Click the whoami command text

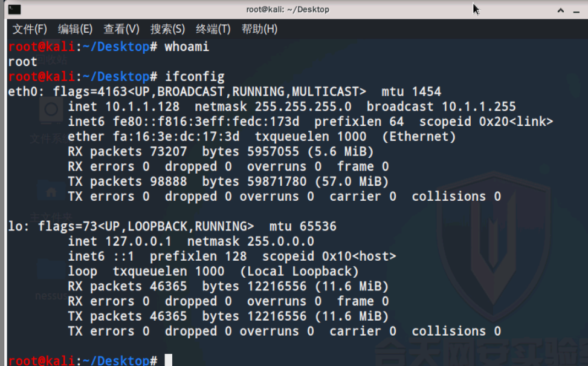(x=187, y=47)
